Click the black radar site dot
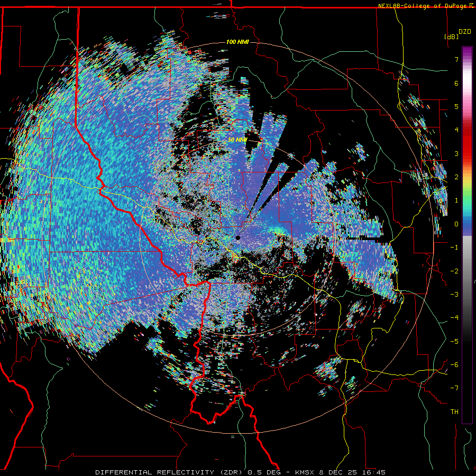 tap(237, 237)
